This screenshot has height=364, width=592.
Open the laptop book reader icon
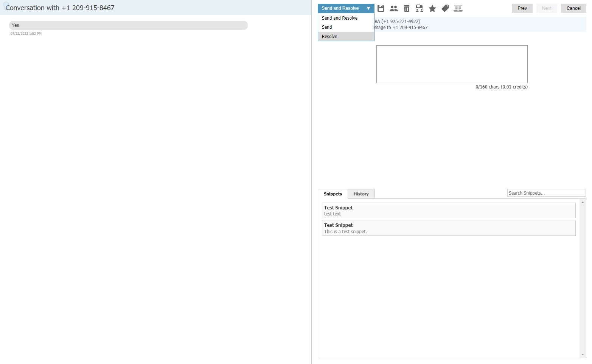tap(458, 8)
